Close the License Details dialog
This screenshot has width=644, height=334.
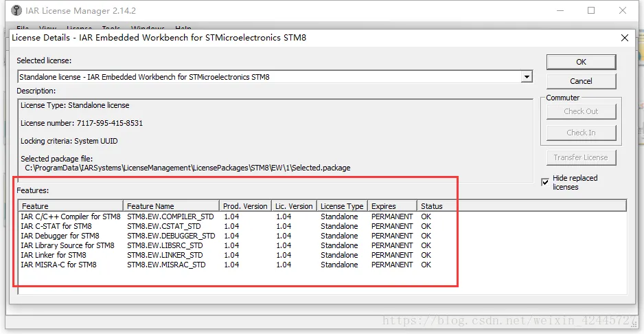click(x=625, y=38)
